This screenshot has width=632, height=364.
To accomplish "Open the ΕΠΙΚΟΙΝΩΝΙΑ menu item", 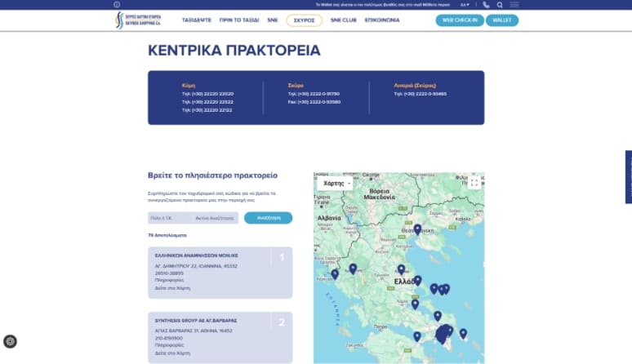I will [x=382, y=20].
